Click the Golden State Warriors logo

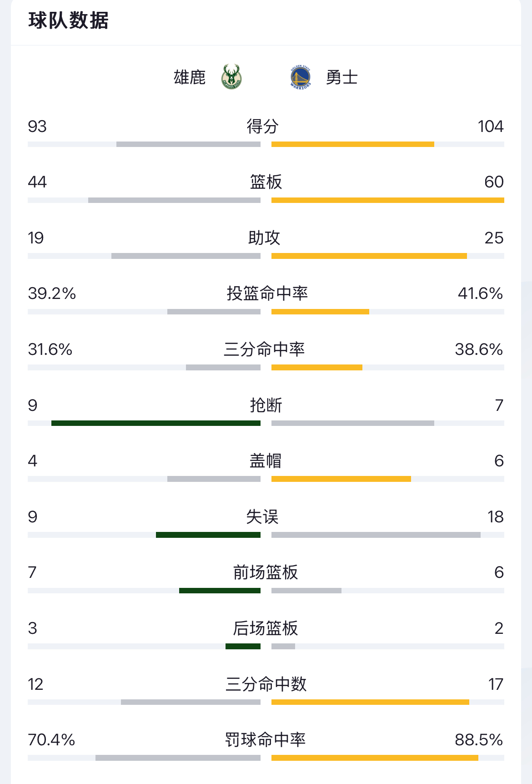coord(301,77)
